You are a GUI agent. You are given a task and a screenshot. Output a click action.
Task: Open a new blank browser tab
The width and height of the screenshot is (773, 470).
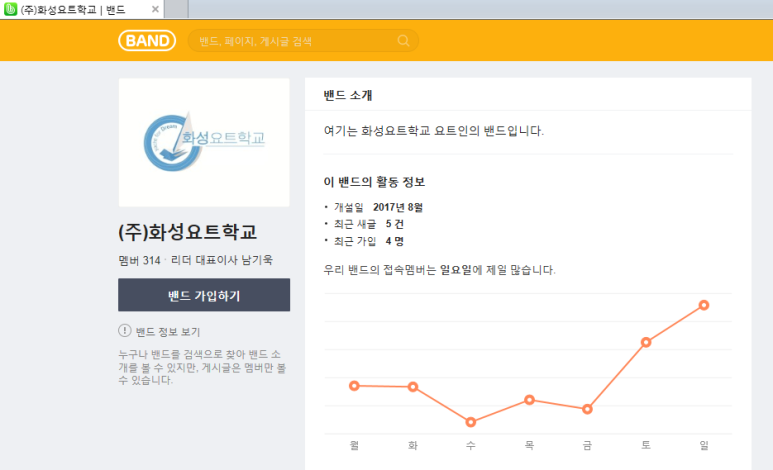pyautogui.click(x=176, y=9)
